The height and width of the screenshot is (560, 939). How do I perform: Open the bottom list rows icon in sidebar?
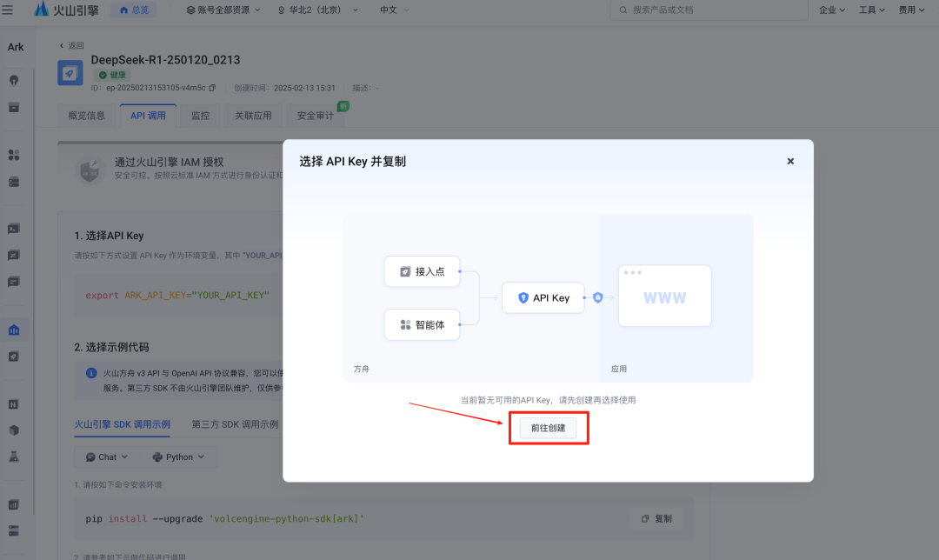[14, 531]
